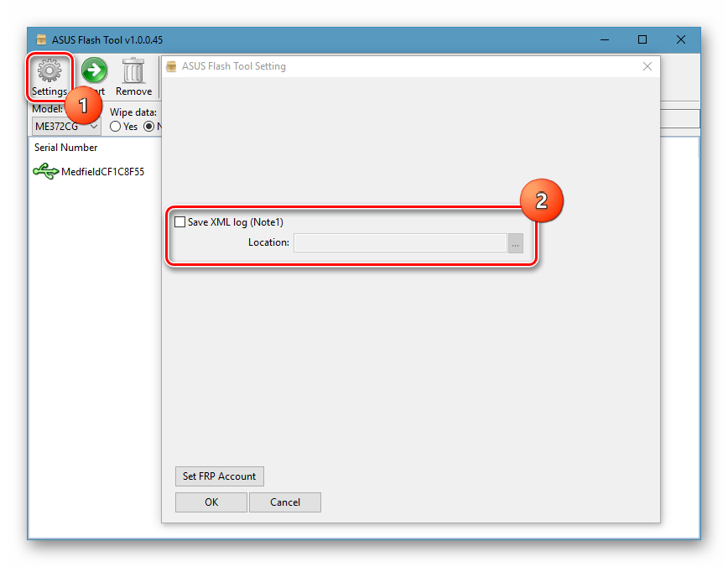This screenshot has height=567, width=728.
Task: Click the Location path input field
Action: [x=400, y=243]
